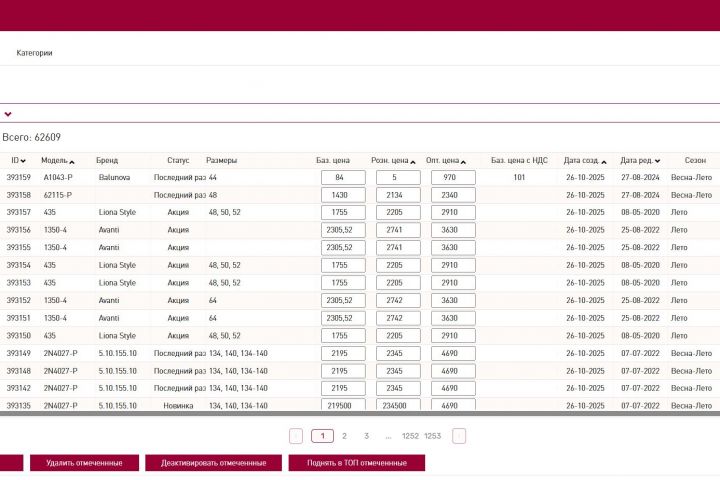Sort table by ID column arrow

pos(23,161)
